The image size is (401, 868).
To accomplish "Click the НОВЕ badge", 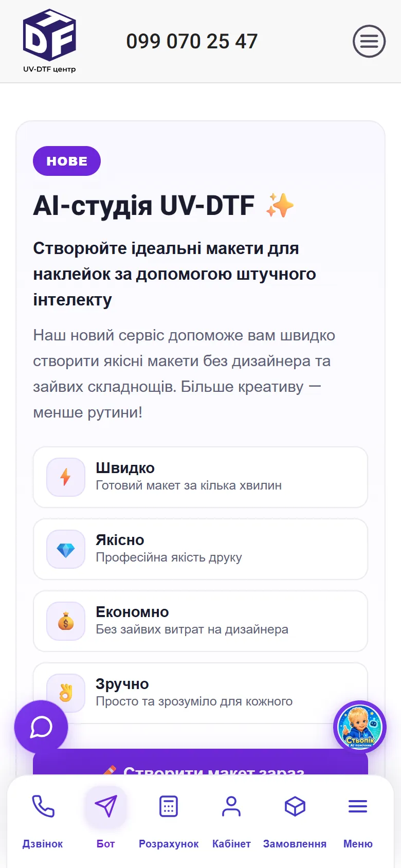I will pyautogui.click(x=67, y=161).
